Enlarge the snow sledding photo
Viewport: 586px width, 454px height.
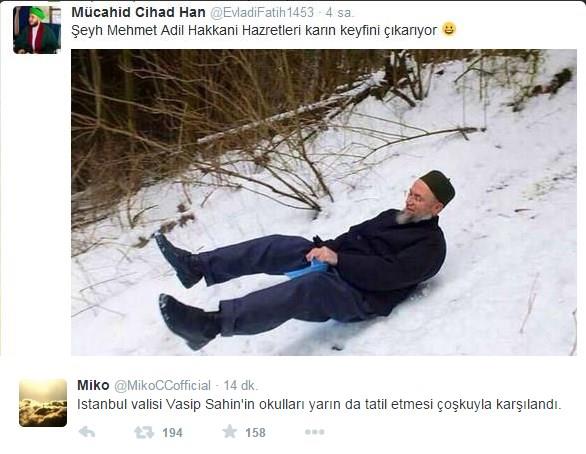point(324,202)
